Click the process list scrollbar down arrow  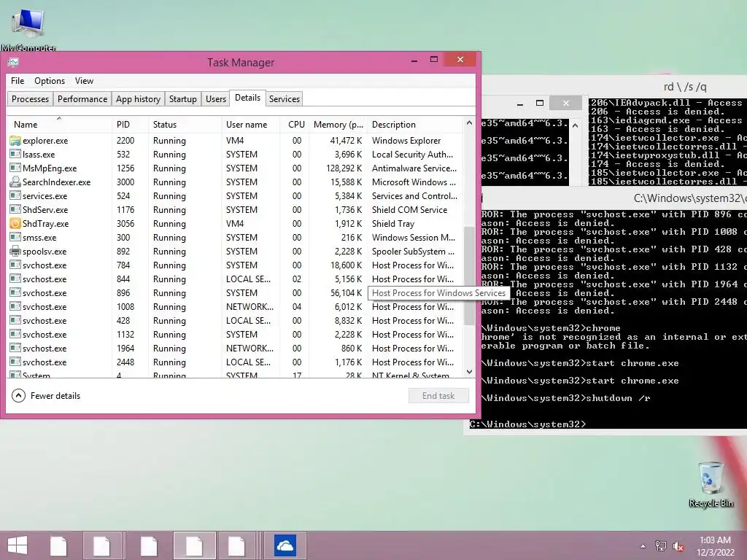pos(469,372)
